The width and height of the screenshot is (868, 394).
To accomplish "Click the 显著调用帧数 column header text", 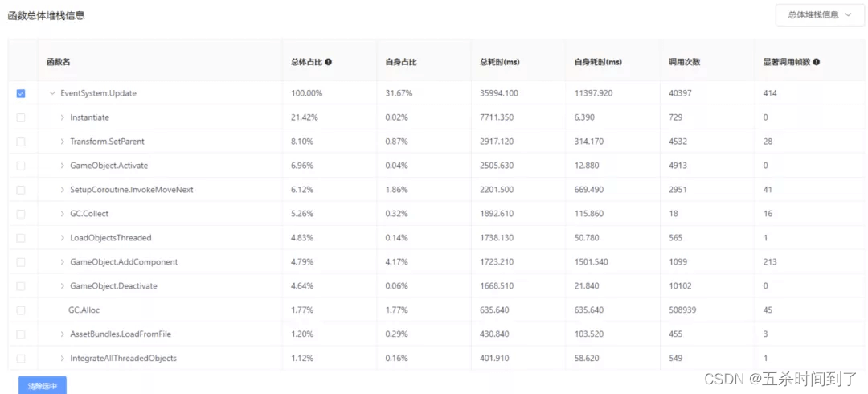I will 787,62.
